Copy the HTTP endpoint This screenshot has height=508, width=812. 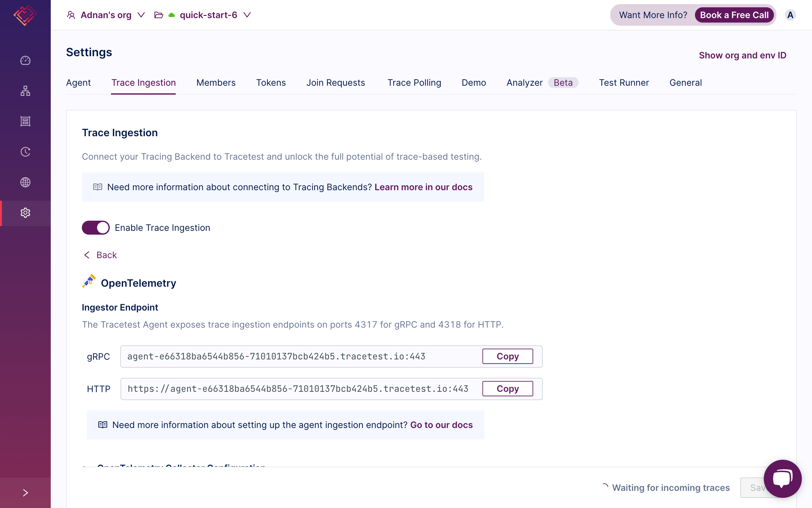tap(508, 389)
